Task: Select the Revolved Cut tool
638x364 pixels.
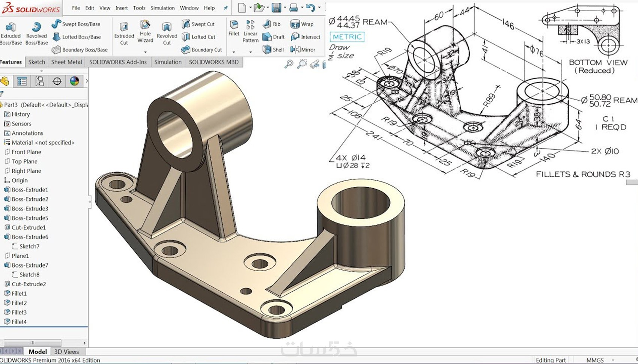Action: point(167,33)
